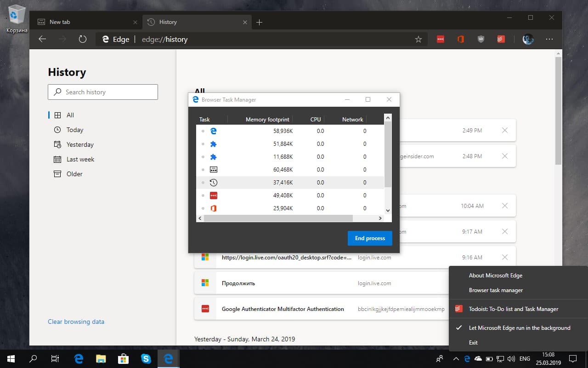Select the first extension puzzle-piece process (51,884K)
This screenshot has width=588, height=368.
coord(213,144)
